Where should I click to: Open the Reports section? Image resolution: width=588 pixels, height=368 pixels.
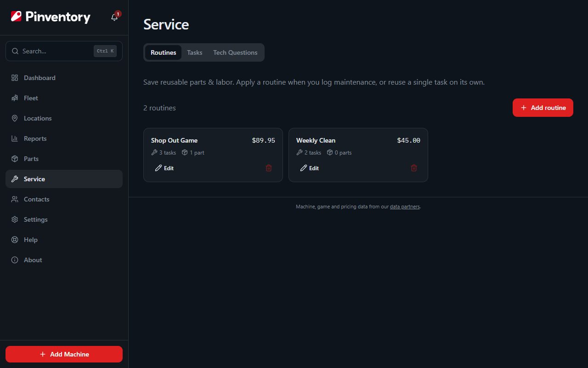64,138
